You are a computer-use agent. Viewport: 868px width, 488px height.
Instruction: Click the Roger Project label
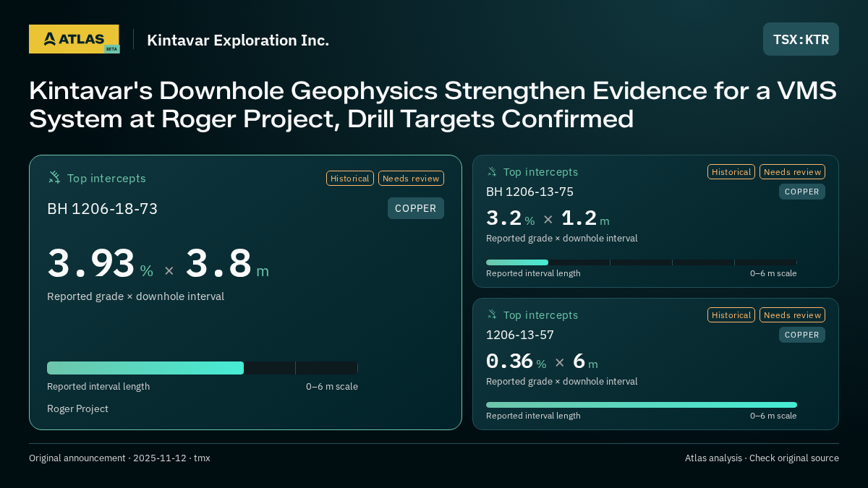coord(77,408)
